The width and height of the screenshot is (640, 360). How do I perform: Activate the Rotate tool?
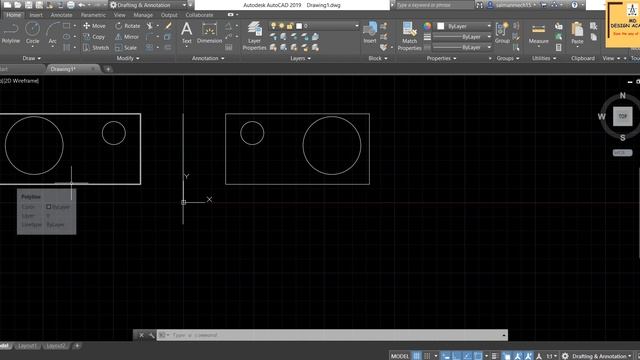(x=127, y=26)
